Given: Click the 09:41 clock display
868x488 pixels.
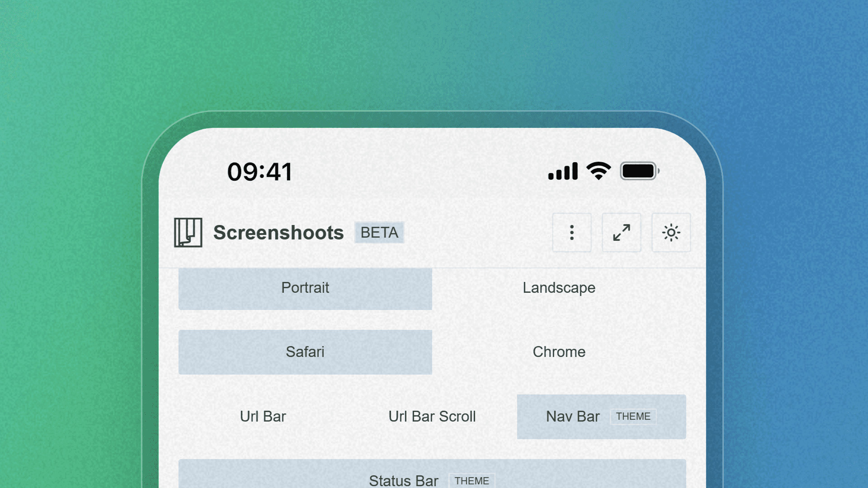Looking at the screenshot, I should click(260, 171).
